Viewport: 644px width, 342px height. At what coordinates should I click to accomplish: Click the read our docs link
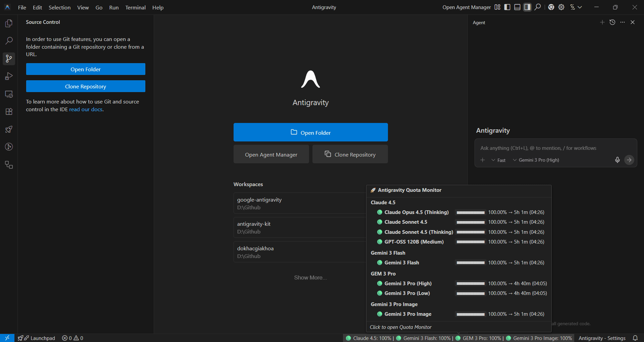86,109
